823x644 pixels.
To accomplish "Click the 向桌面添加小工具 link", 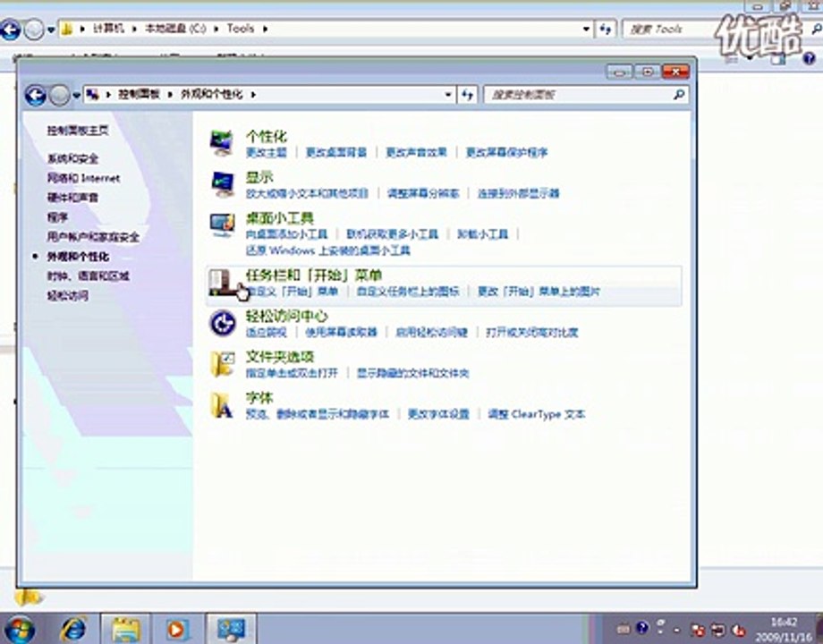I will (286, 234).
